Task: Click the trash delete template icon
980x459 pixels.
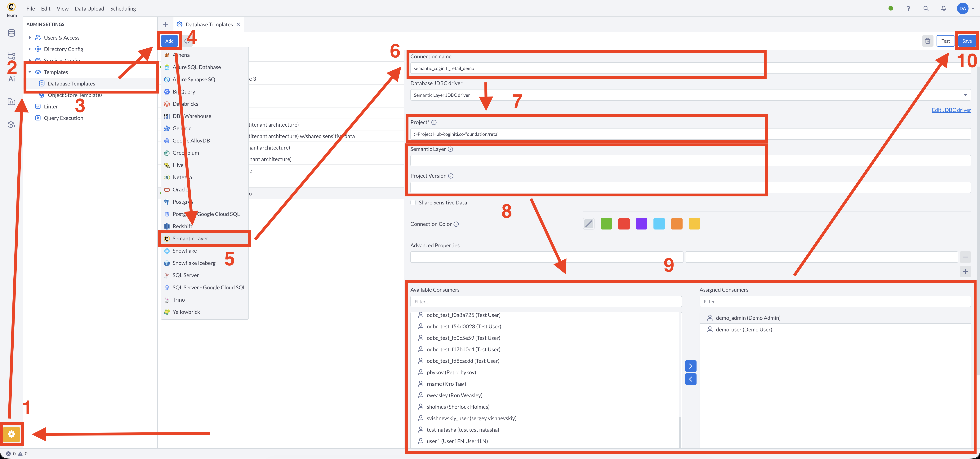Action: (928, 41)
